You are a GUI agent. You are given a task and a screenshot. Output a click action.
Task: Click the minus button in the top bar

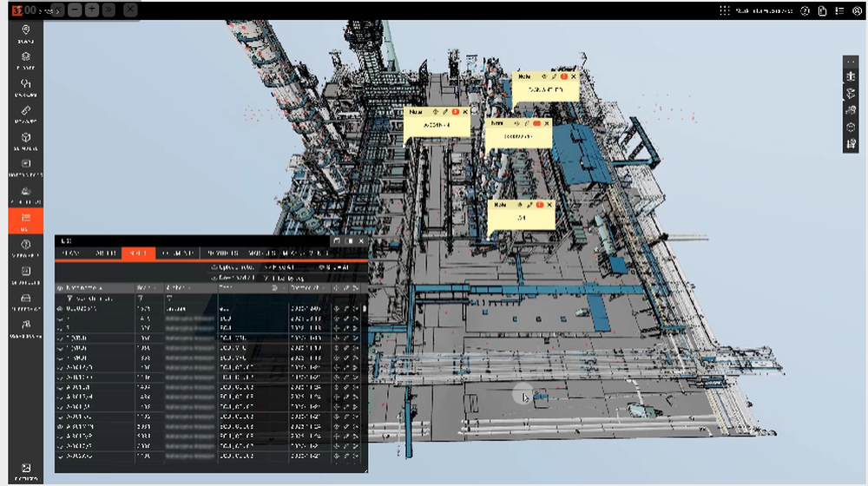[75, 10]
